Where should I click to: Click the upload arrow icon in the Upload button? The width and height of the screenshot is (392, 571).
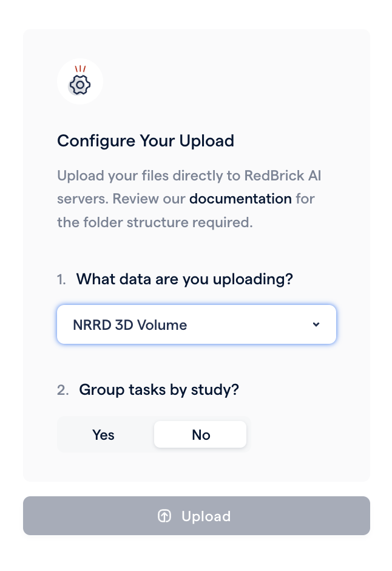point(164,516)
